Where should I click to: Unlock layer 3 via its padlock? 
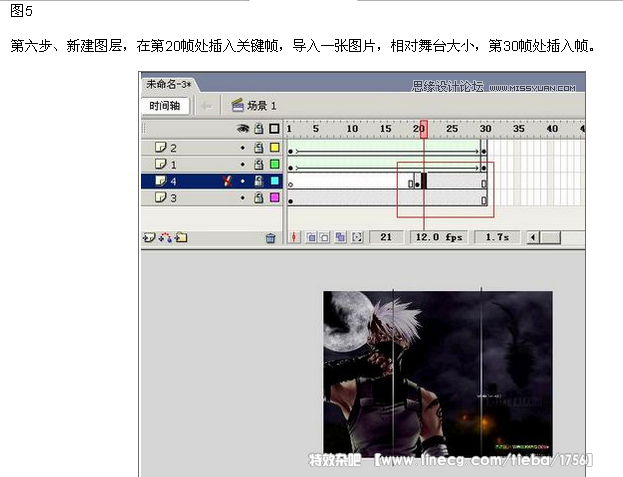pyautogui.click(x=259, y=197)
